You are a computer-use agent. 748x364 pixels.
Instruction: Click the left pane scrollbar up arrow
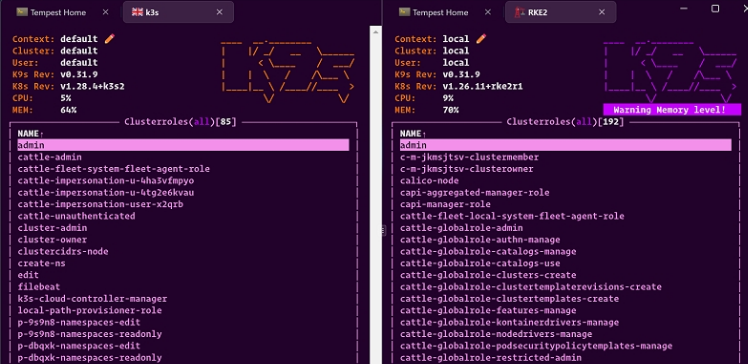coord(375,32)
